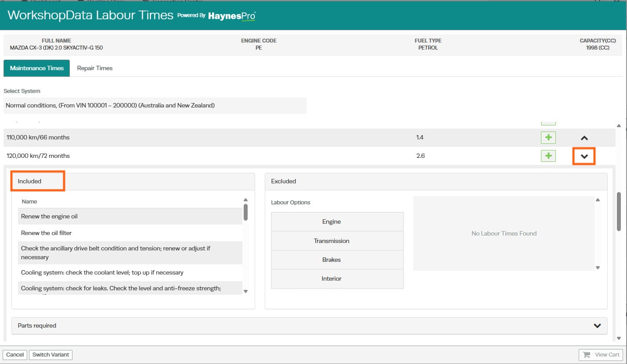Image resolution: width=627 pixels, height=364 pixels.
Task: Collapse the 110,000 km/66 months row chevron
Action: 584,138
